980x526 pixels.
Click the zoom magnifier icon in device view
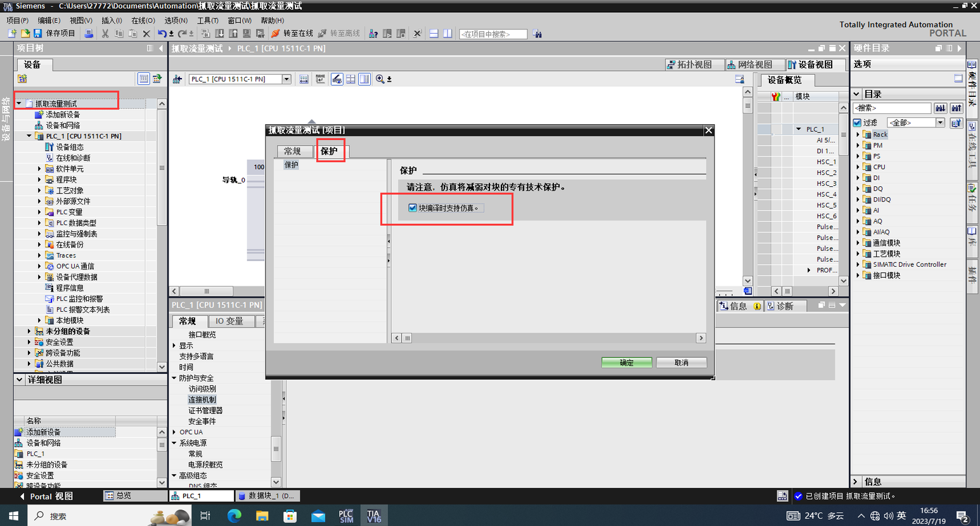[x=380, y=79]
